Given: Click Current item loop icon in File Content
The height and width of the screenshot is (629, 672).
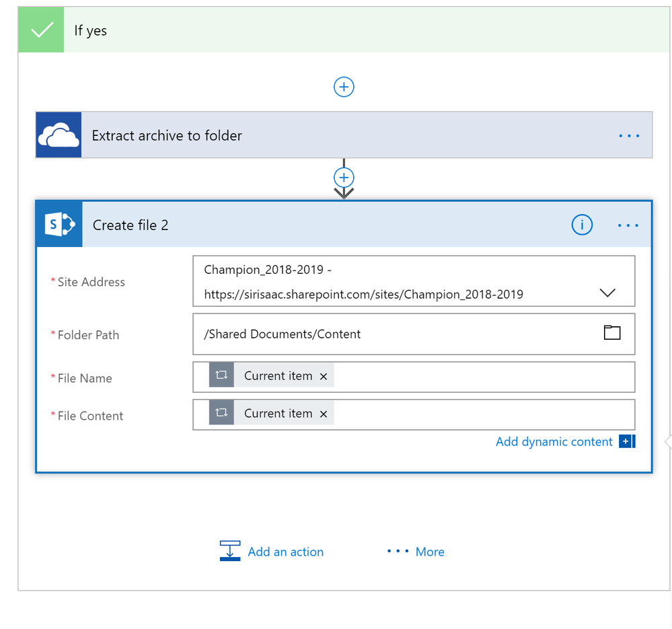Looking at the screenshot, I should (221, 412).
